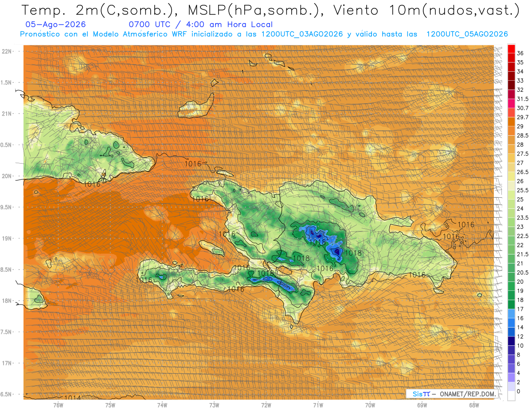
Task: Click legend value '0'
Action: (x=519, y=391)
